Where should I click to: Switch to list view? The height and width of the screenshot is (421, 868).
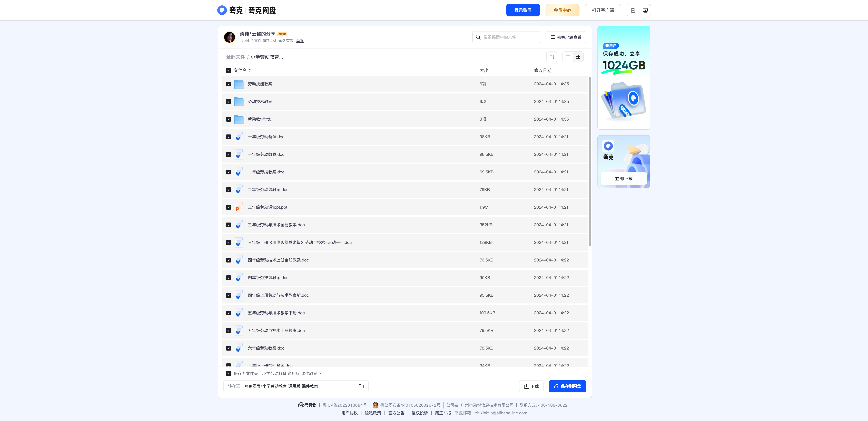pos(568,57)
